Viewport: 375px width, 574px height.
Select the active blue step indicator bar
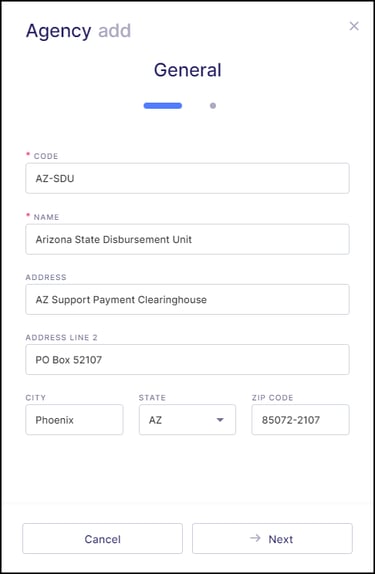pos(163,106)
